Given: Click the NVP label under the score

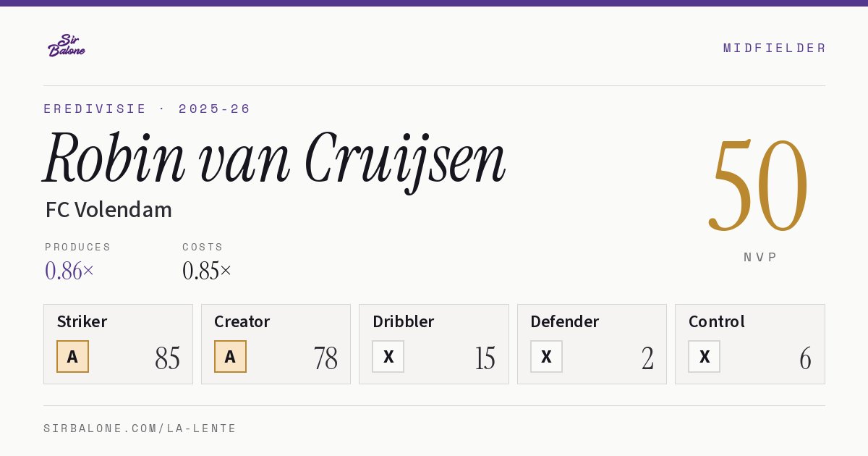Looking at the screenshot, I should [x=760, y=257].
